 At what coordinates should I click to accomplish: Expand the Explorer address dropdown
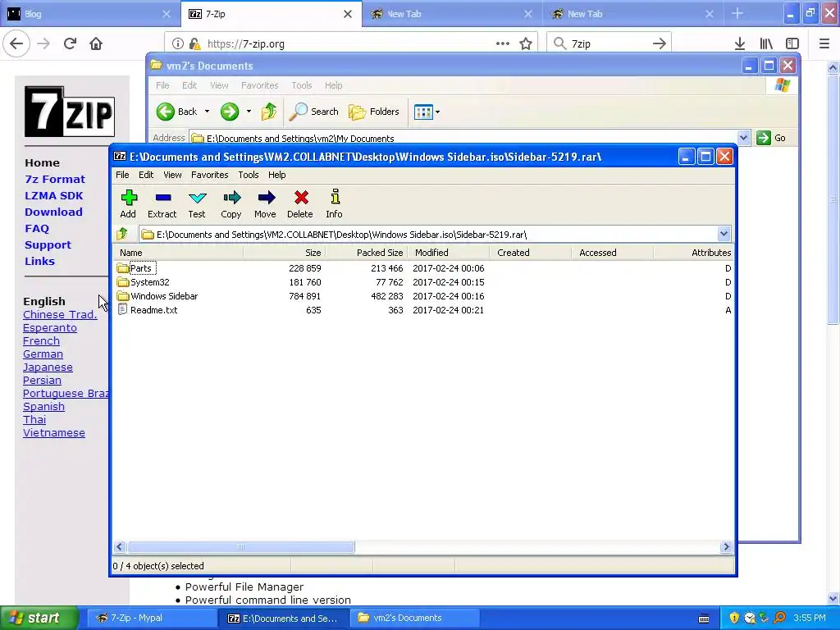743,138
